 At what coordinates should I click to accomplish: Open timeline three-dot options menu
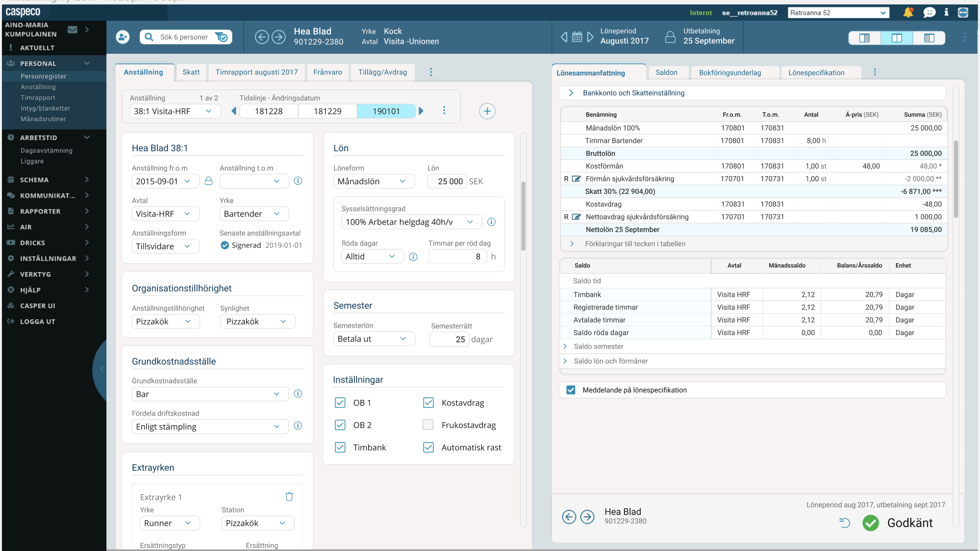point(444,111)
